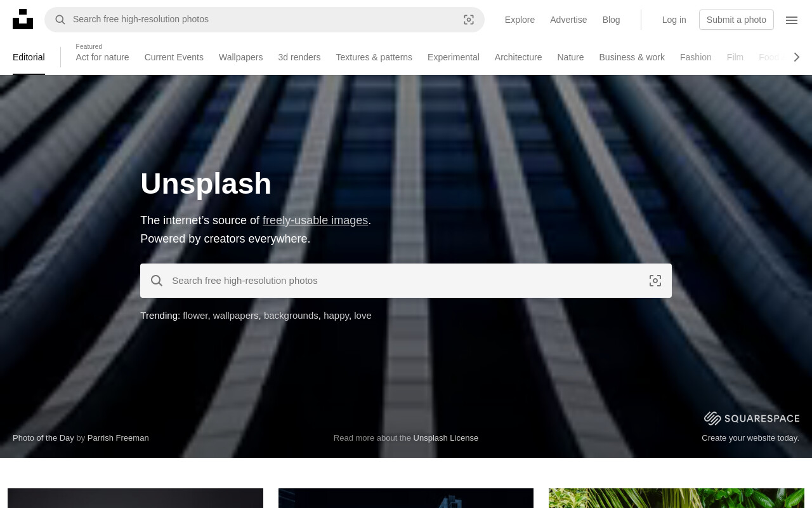Go to the Nature topic
Image resolution: width=812 pixels, height=508 pixels.
(x=570, y=57)
